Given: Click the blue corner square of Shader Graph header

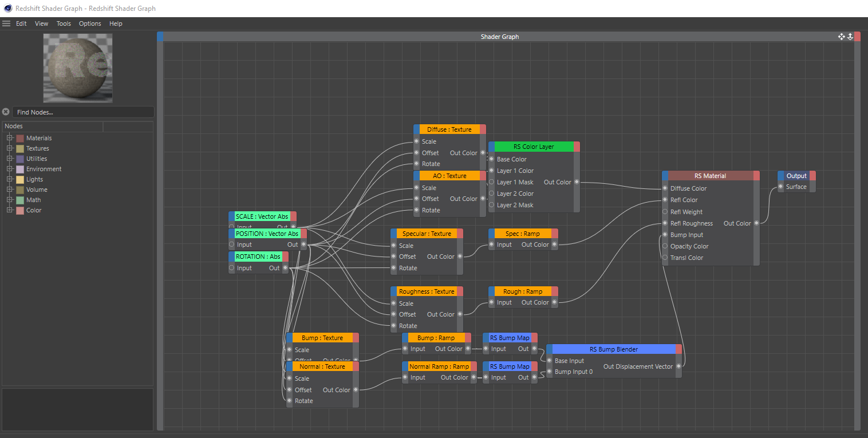Looking at the screenshot, I should pyautogui.click(x=160, y=36).
